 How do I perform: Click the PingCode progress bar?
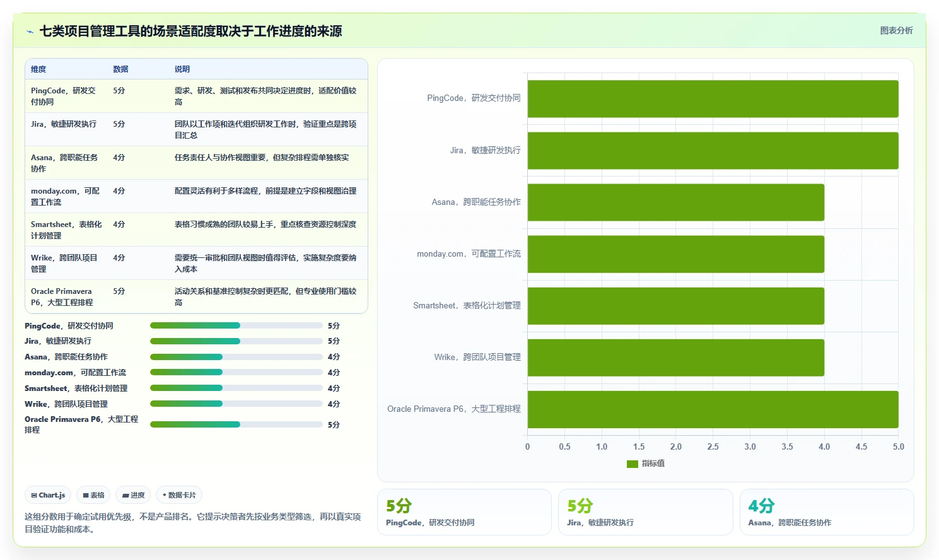tap(236, 325)
